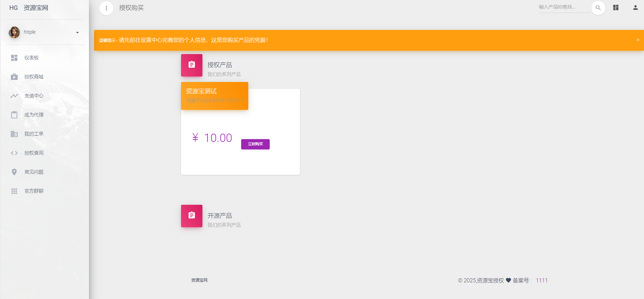Image resolution: width=644 pixels, height=299 pixels.
Task: Click the 授权商城 briefcase icon
Action: coord(14,77)
